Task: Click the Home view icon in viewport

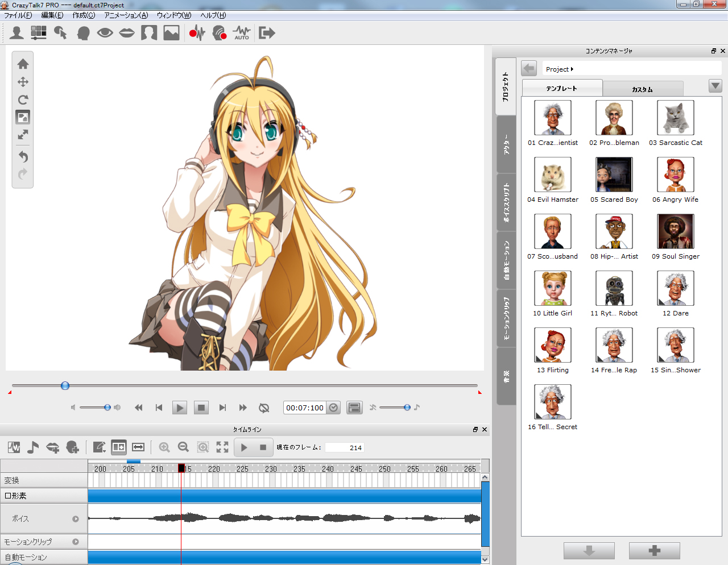Action: [x=23, y=64]
